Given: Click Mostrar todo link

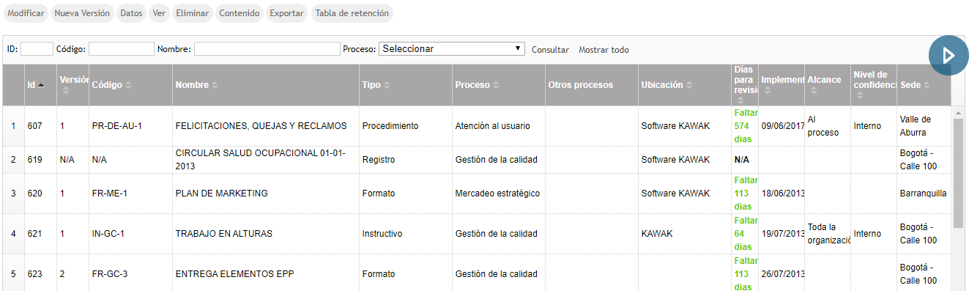Looking at the screenshot, I should 604,50.
